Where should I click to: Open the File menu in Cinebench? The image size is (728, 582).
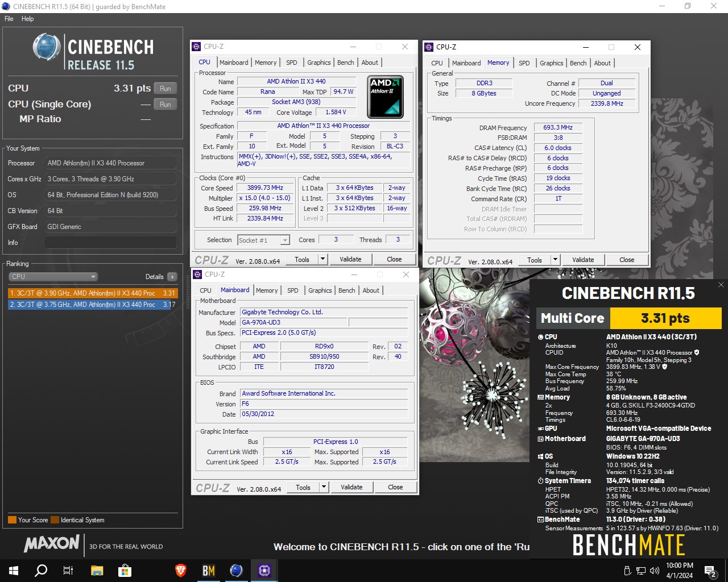pyautogui.click(x=9, y=19)
